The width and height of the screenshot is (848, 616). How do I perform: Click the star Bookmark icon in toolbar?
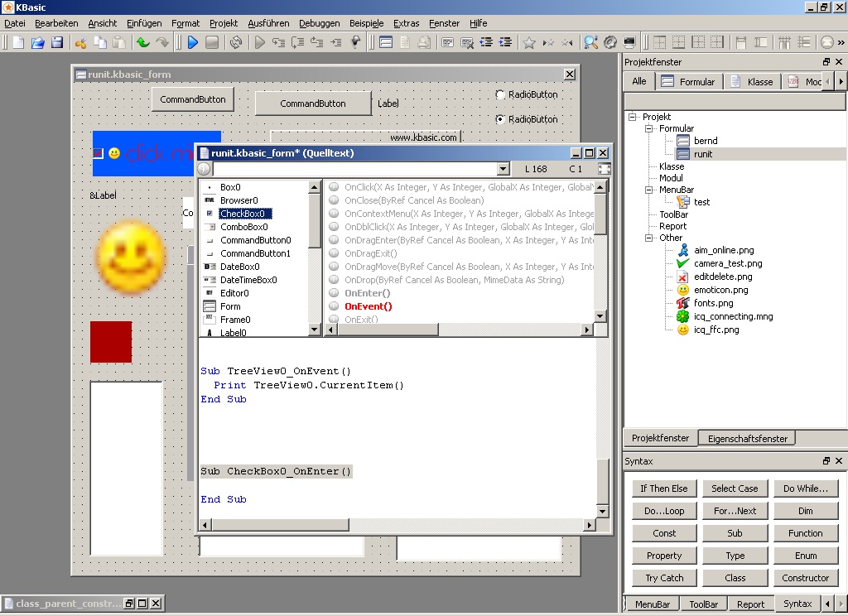528,42
